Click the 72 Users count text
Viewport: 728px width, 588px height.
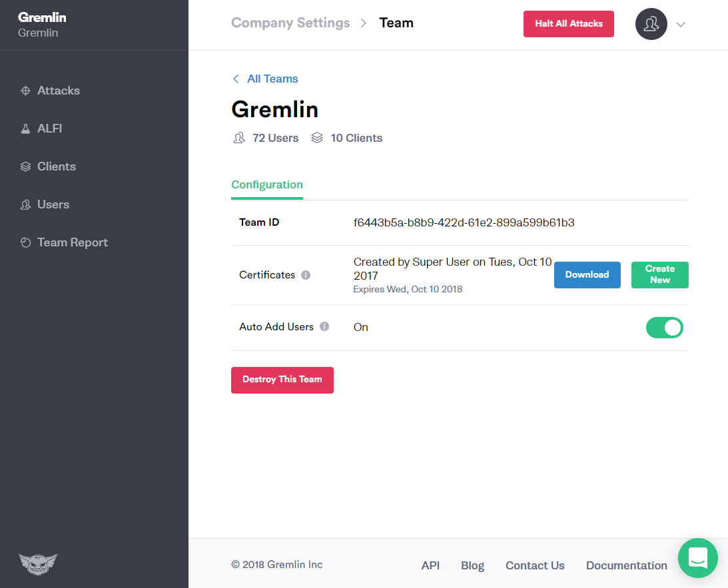pos(275,139)
